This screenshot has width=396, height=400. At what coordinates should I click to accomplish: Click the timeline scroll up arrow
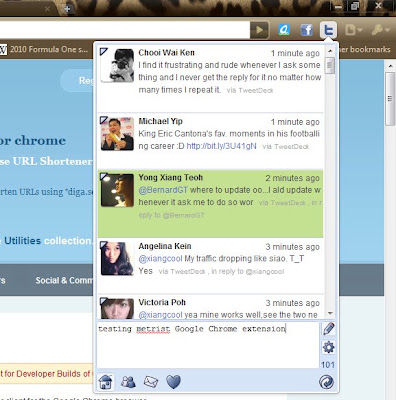pyautogui.click(x=330, y=51)
